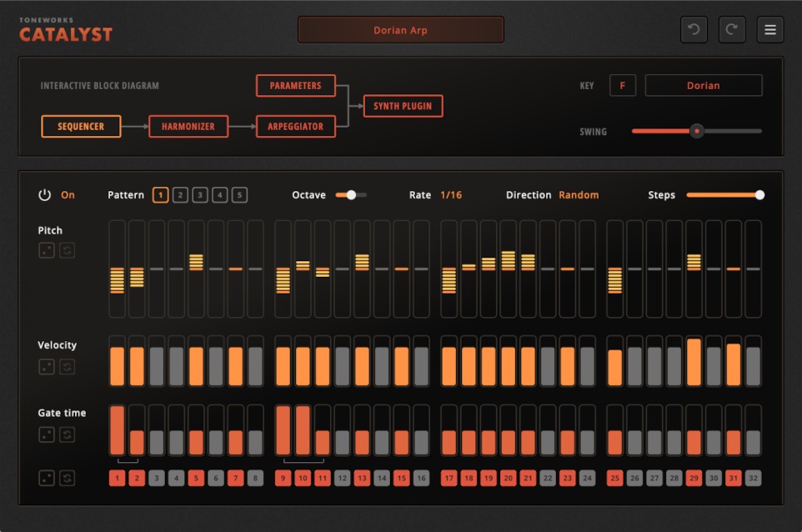Click the gate time bar of step 10
The width and height of the screenshot is (802, 532).
(303, 430)
